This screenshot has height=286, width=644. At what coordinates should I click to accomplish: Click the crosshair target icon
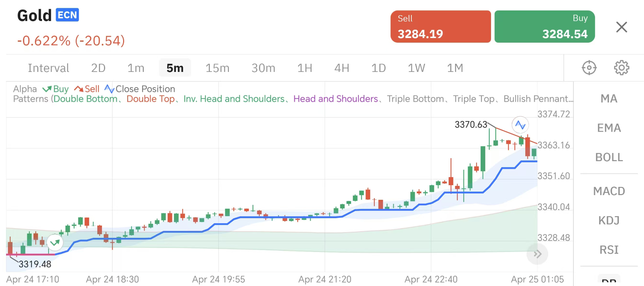589,68
